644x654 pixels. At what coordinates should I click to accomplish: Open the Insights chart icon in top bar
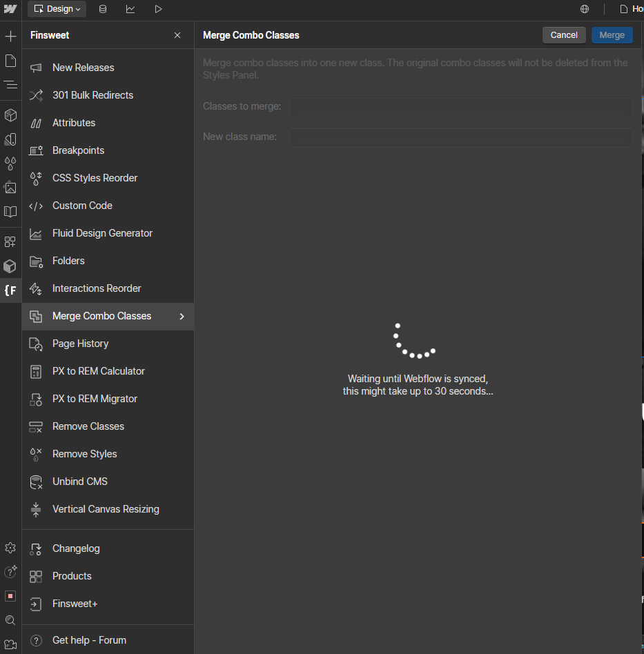point(130,9)
